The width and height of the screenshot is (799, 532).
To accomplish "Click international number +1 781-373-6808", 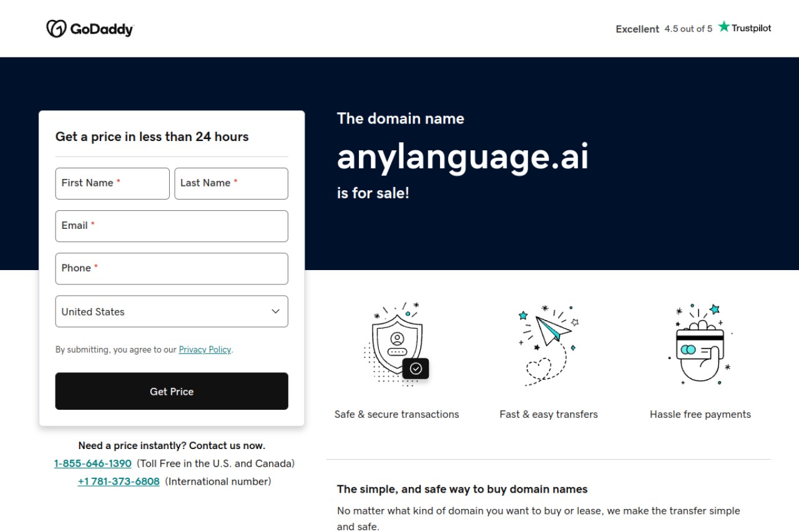I will point(119,481).
